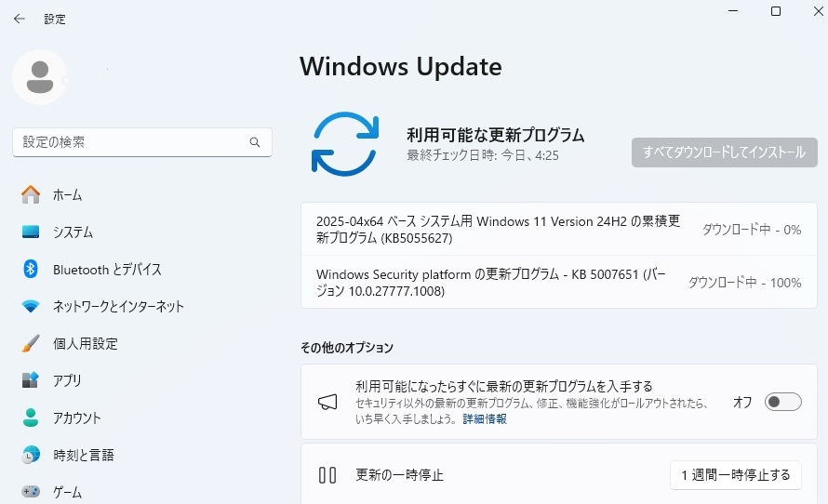This screenshot has height=504, width=828.
Task: Click the Bluetooth icon in the sidebar
Action: 31,269
